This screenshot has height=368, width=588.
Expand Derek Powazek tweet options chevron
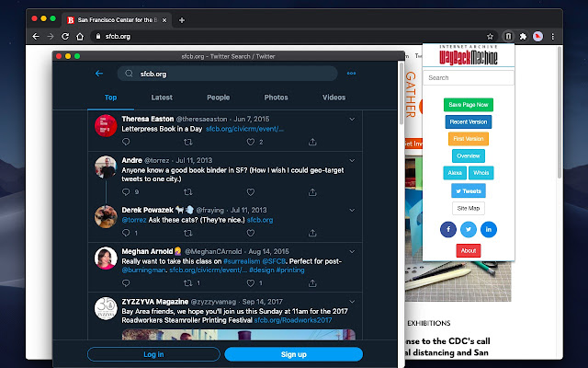352,210
